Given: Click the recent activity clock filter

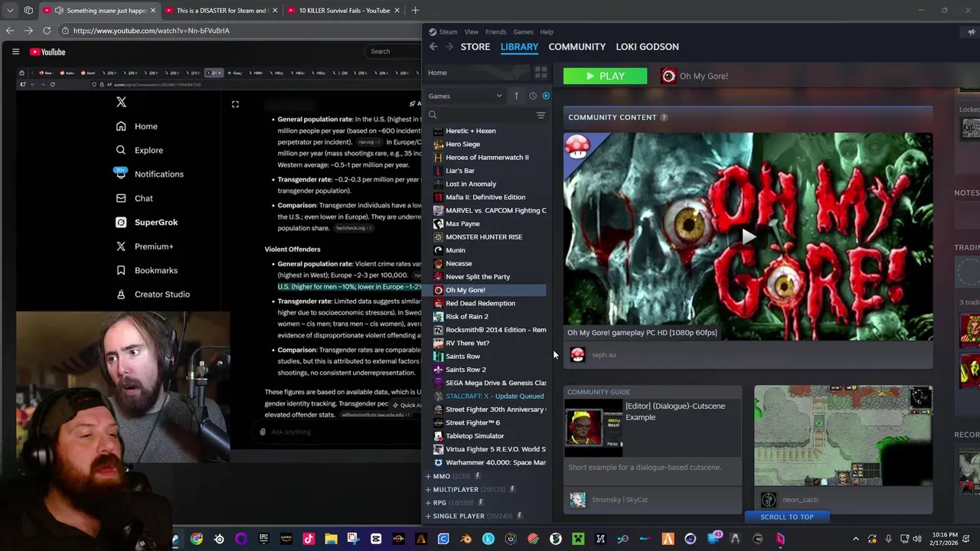Looking at the screenshot, I should pos(533,96).
